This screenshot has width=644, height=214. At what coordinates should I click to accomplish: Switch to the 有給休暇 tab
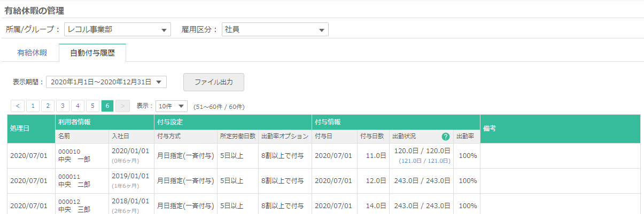(32, 53)
